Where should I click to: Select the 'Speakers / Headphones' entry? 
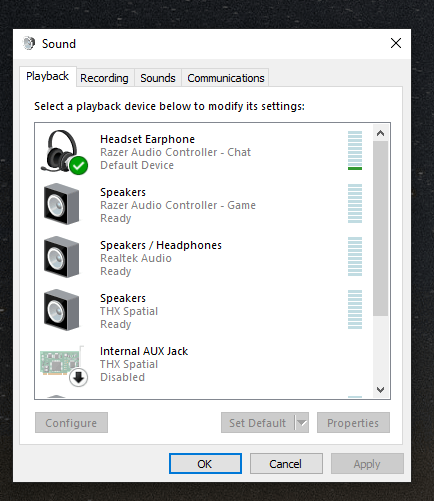tap(161, 245)
